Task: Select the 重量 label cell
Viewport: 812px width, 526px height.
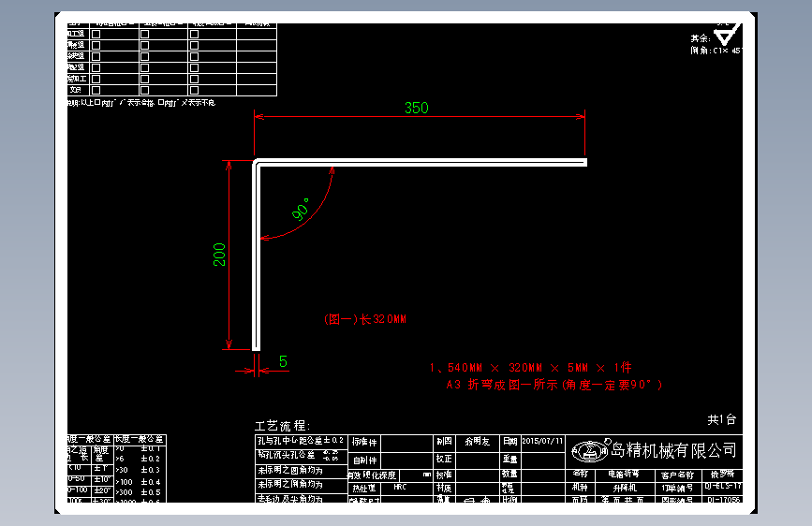Action: click(510, 459)
